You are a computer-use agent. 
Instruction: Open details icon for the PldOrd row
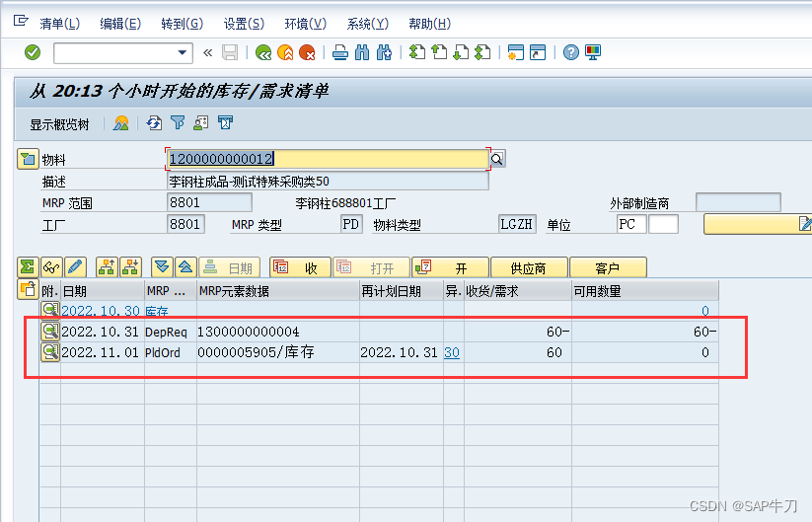50,352
